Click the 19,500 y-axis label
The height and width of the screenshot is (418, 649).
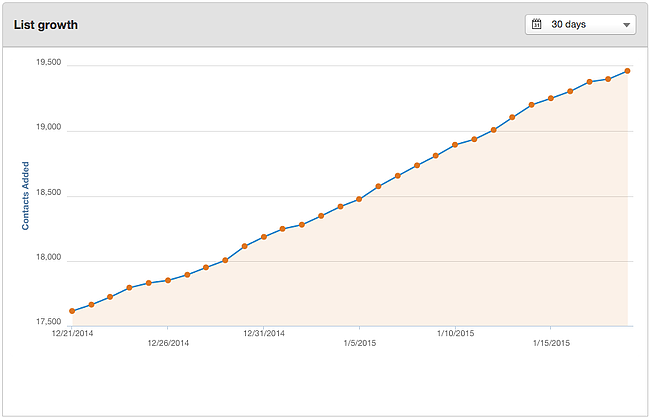[x=48, y=62]
